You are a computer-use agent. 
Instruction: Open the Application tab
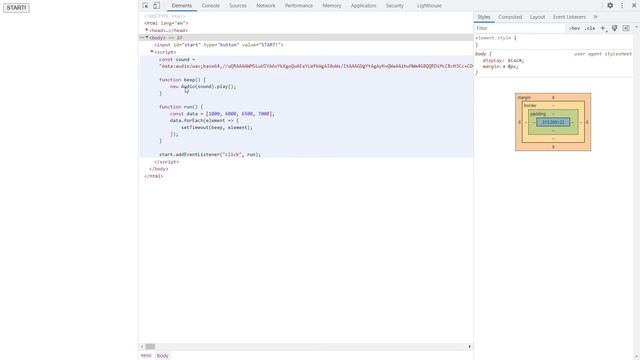363,6
